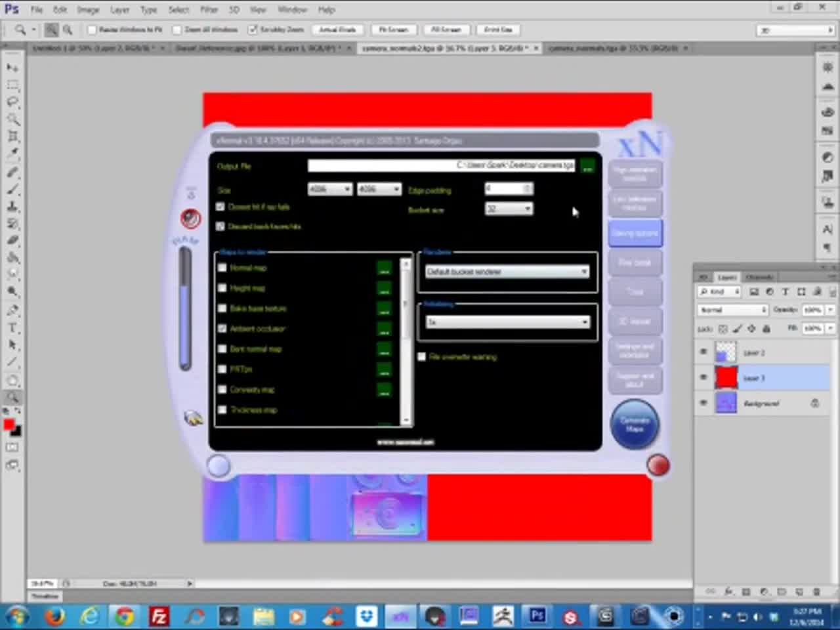Select the Horizontal Type tool
Image resolution: width=840 pixels, height=630 pixels.
click(12, 327)
